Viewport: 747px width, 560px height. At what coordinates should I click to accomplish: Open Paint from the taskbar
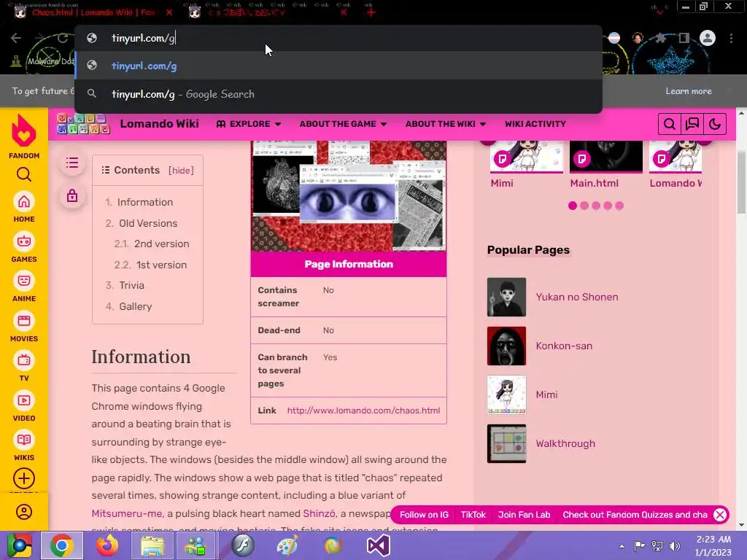pyautogui.click(x=287, y=545)
